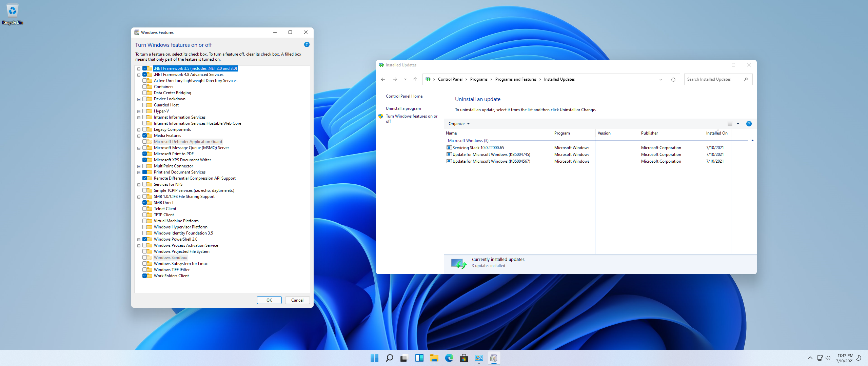This screenshot has height=366, width=868.
Task: Open the Recycle Bin desktop icon
Action: (13, 14)
